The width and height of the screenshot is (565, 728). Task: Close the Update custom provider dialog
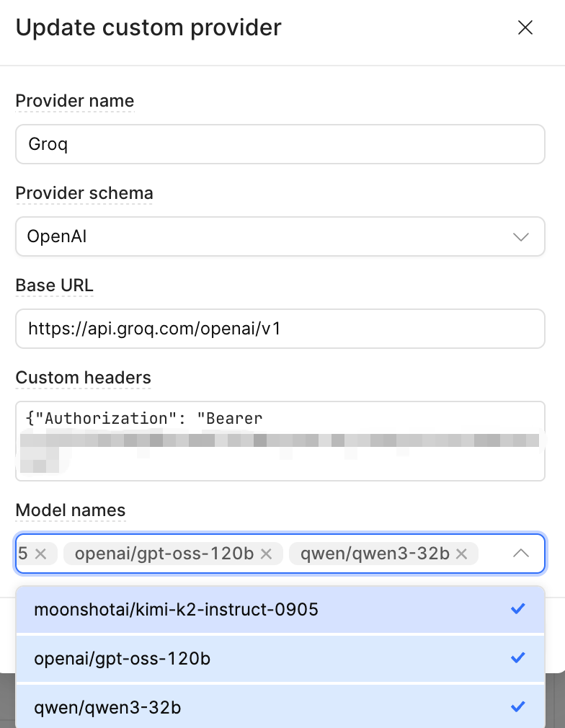(525, 28)
